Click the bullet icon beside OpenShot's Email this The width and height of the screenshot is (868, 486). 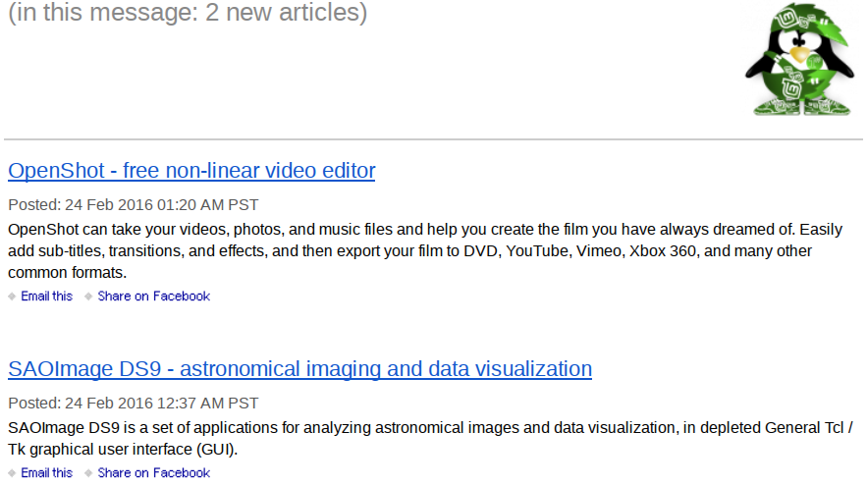(x=12, y=297)
